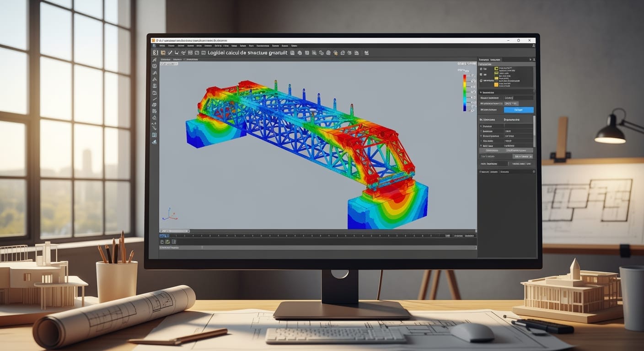Select the diagonal pencil tool in top toolbar
This screenshot has height=351, width=644.
click(170, 53)
